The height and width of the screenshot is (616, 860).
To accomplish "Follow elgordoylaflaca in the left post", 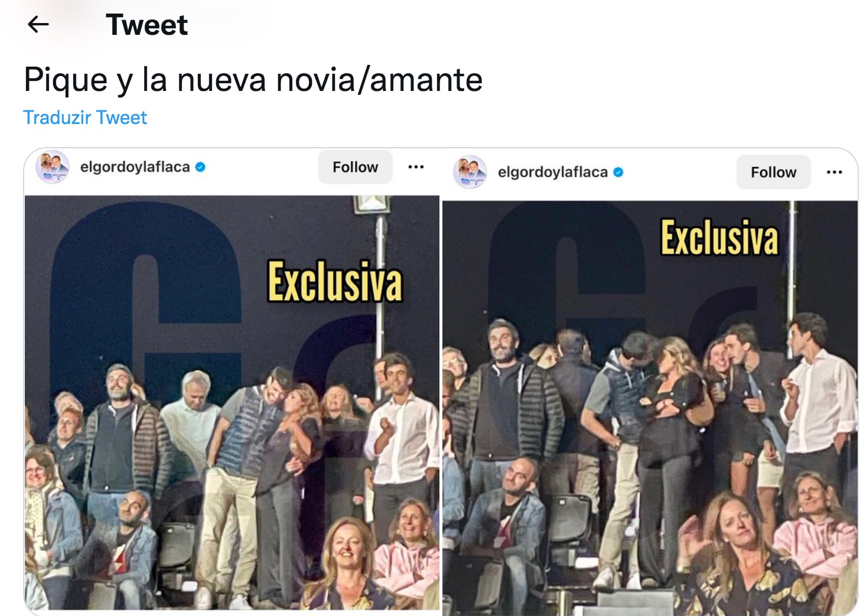I will point(355,167).
